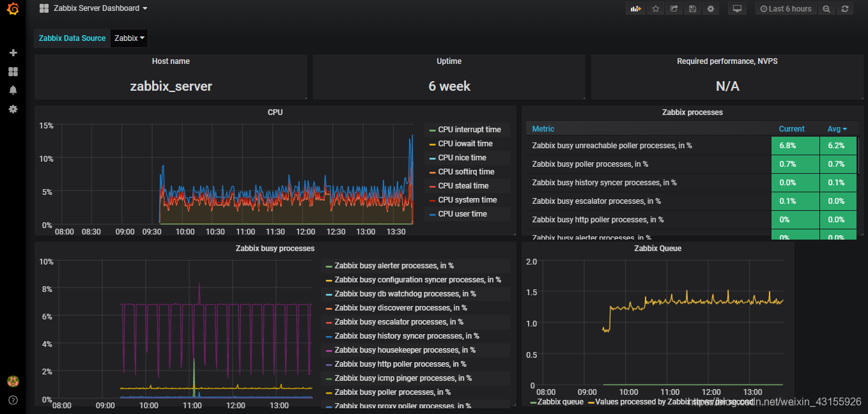Toggle CPU system time legend series

(467, 200)
